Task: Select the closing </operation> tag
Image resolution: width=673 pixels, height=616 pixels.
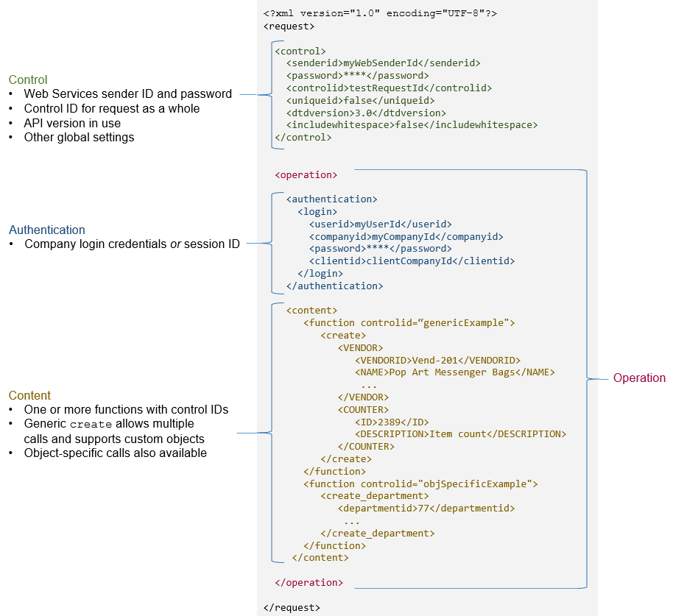Action: [x=309, y=582]
